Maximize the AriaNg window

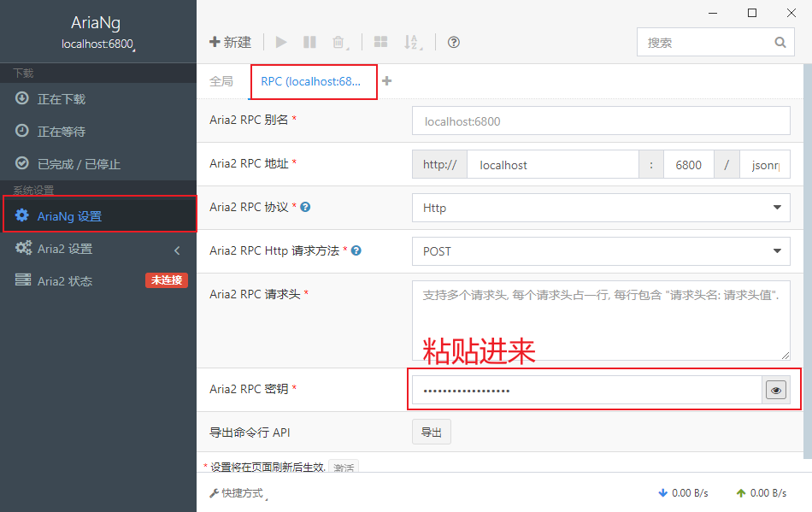click(x=752, y=13)
